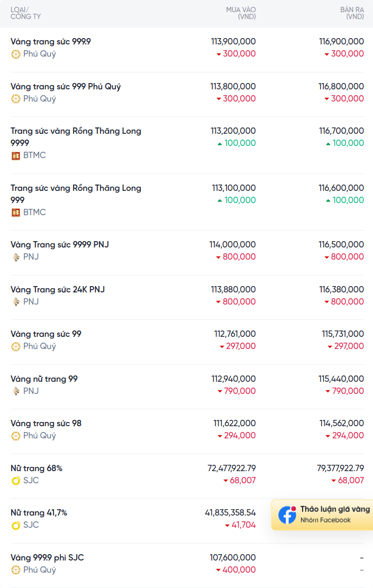Open Vàng trang sức 999 Phú Quý entry
Screen dimensions: 373x588
66,87
